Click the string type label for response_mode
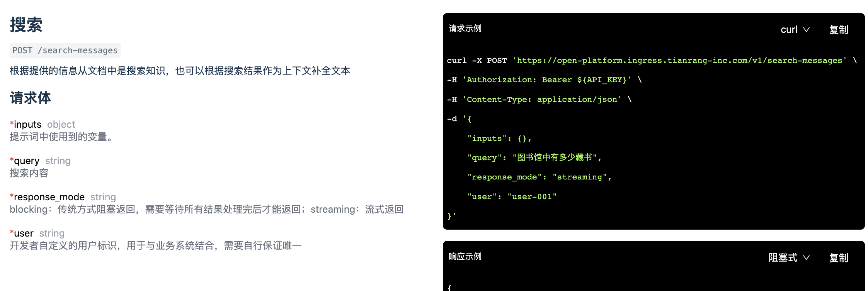The image size is (868, 291). (103, 197)
